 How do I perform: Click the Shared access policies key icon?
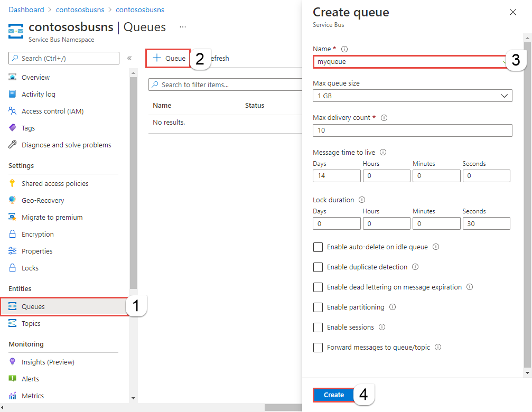(x=13, y=183)
